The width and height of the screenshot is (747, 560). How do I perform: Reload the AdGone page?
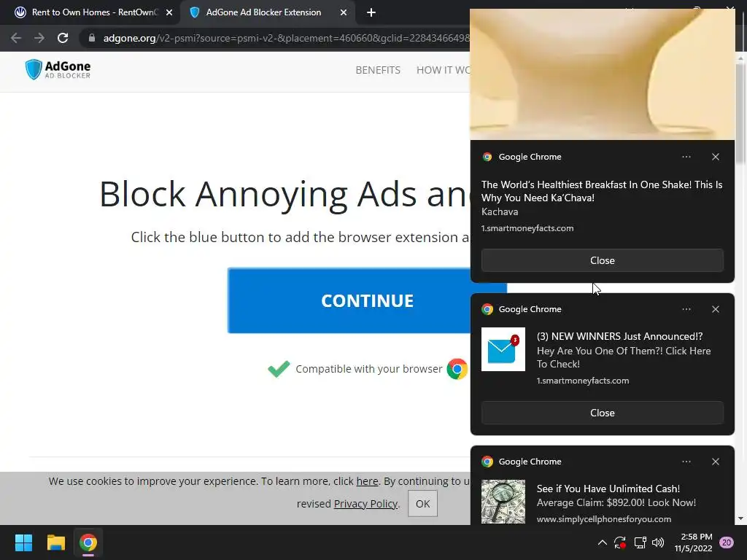[x=63, y=38]
